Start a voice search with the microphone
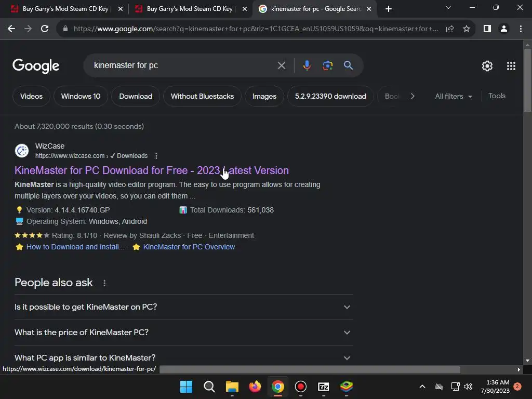The image size is (532, 399). click(x=307, y=65)
